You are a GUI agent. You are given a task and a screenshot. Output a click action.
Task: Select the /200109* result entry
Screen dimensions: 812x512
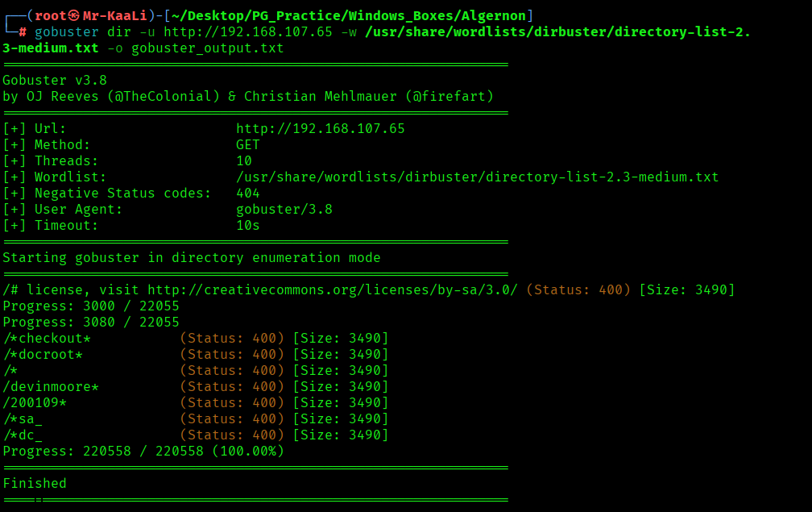pos(35,403)
